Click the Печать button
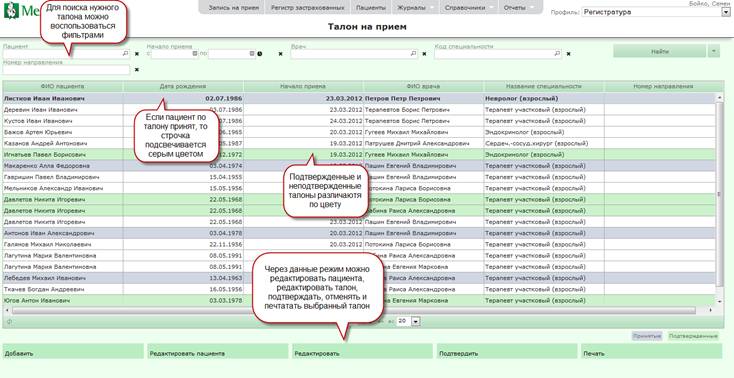The height and width of the screenshot is (378, 734). tap(652, 351)
